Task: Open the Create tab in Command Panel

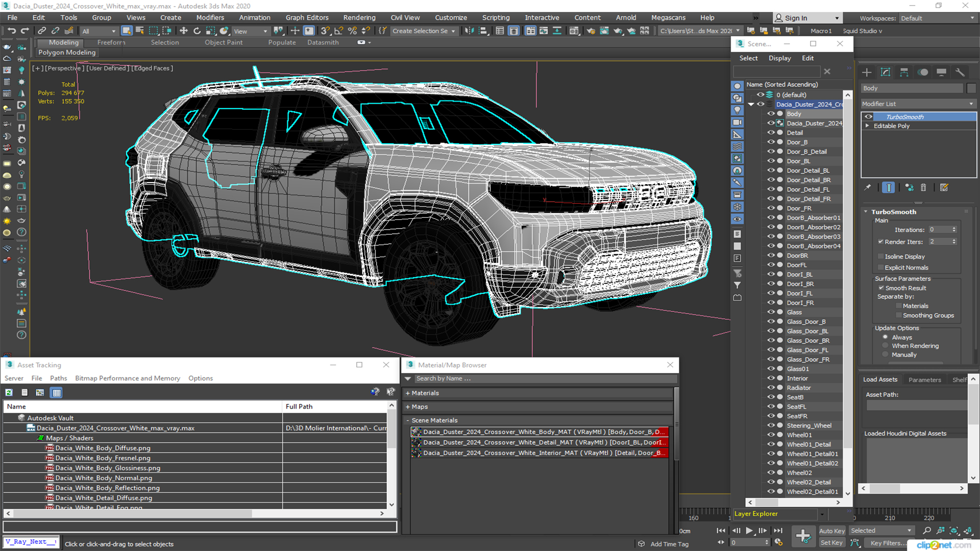Action: pos(867,72)
